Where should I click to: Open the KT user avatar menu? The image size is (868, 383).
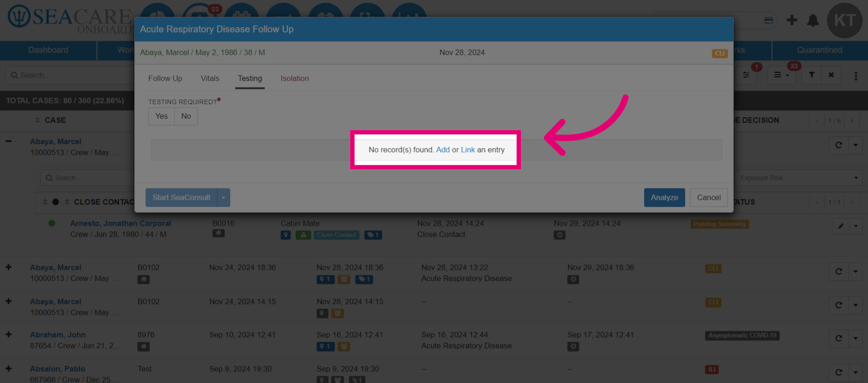[844, 20]
